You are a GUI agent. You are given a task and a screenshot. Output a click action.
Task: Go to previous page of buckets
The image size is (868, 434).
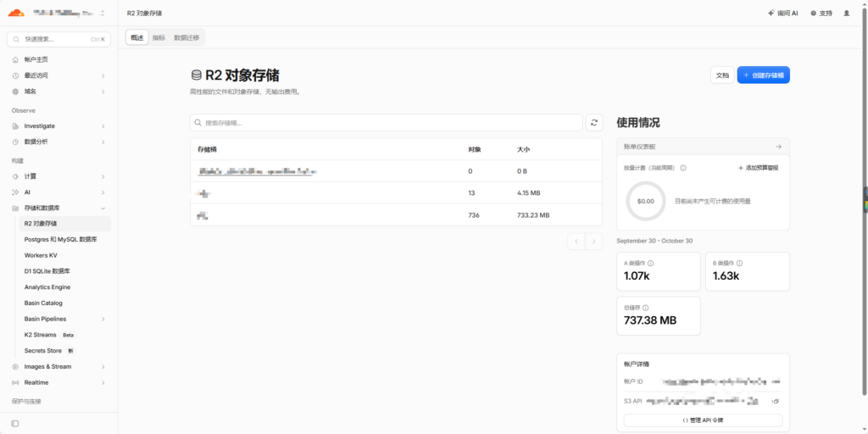click(x=576, y=242)
